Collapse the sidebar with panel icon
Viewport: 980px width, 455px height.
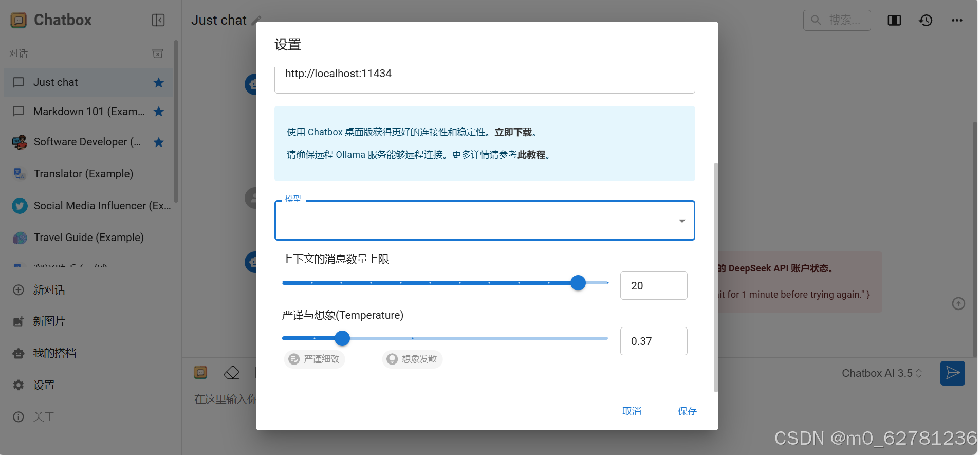(x=158, y=20)
